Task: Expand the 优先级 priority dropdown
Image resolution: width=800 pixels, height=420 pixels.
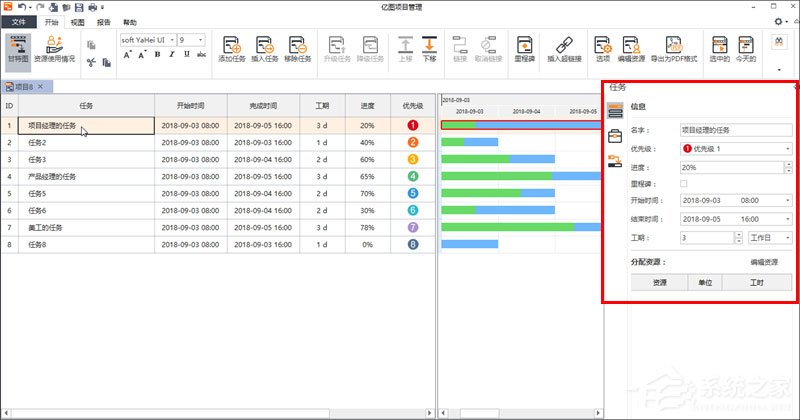Action: tap(789, 148)
